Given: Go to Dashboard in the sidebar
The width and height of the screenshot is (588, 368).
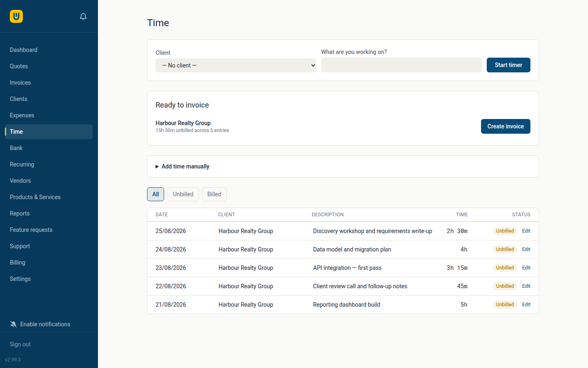Looking at the screenshot, I should pyautogui.click(x=49, y=50).
